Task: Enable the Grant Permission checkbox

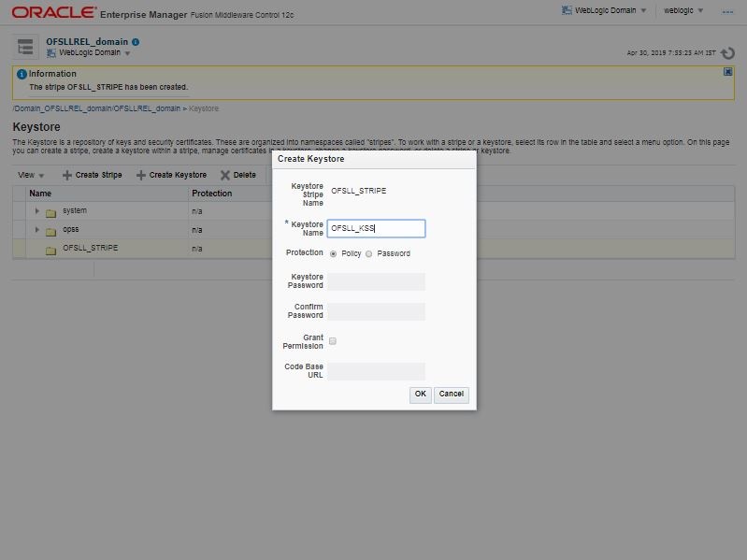Action: (333, 341)
